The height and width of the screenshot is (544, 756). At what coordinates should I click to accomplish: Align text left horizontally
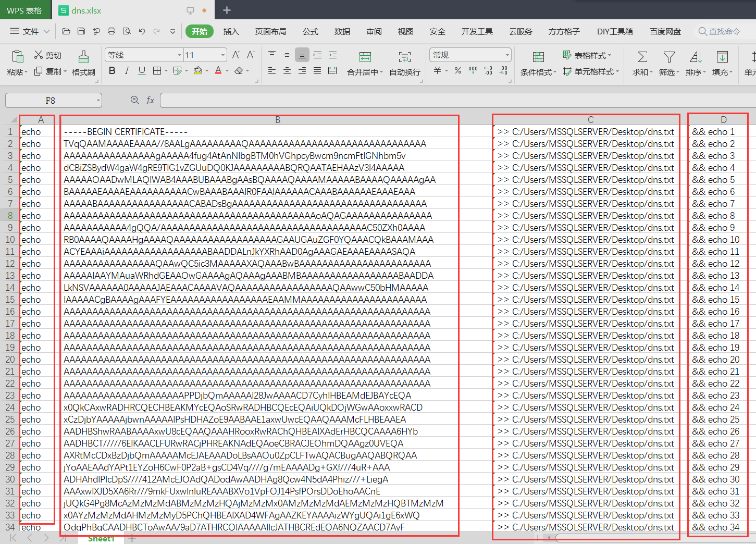click(272, 70)
